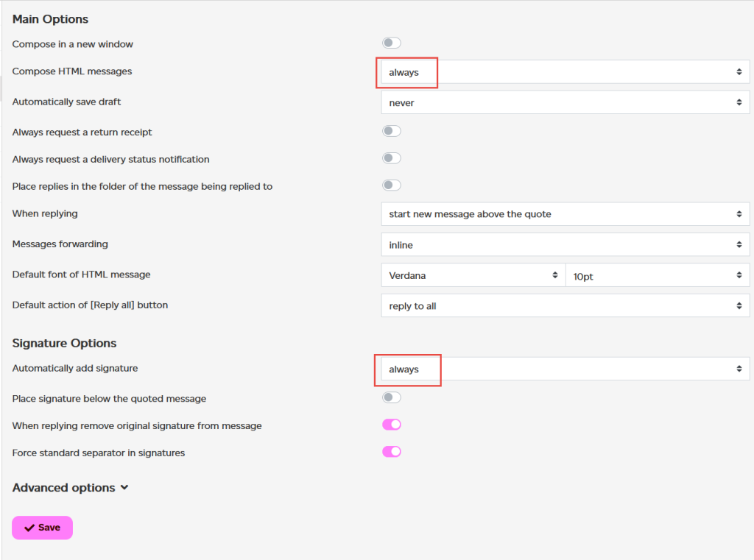754x560 pixels.
Task: Disable Force standard separator in signatures
Action: [392, 452]
